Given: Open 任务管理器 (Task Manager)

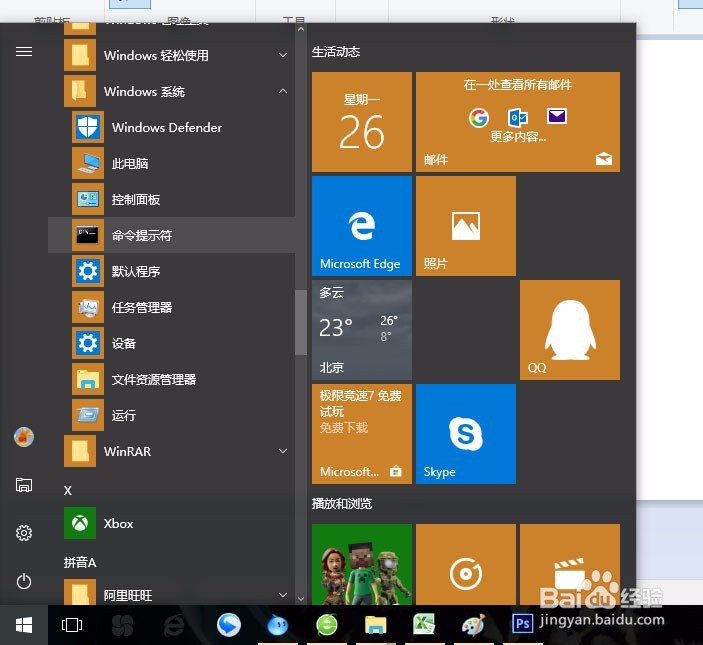Looking at the screenshot, I should (x=171, y=307).
